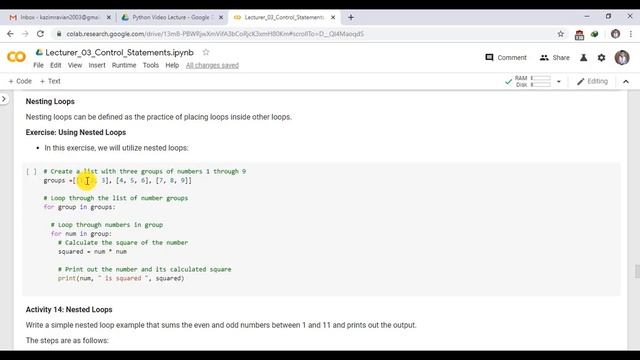Click the red extension icon in toolbar
Screen dimensions: 640x360
(579, 34)
